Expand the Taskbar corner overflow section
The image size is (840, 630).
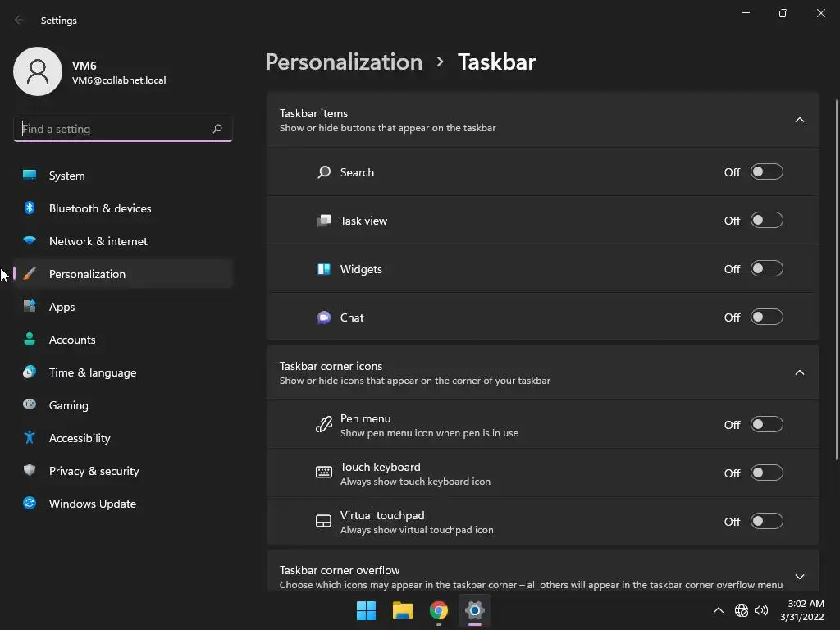pos(800,577)
